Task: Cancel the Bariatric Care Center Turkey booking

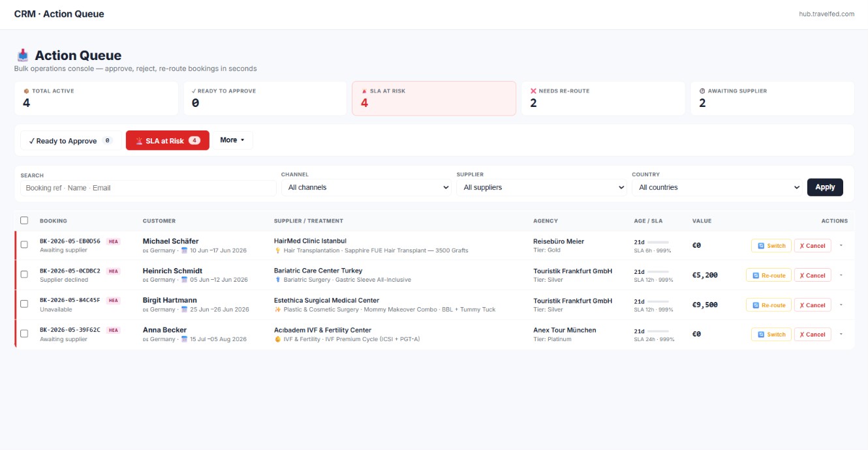Action: point(813,275)
